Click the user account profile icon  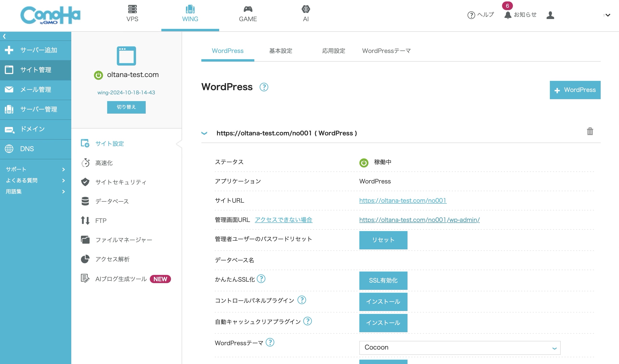coord(550,15)
